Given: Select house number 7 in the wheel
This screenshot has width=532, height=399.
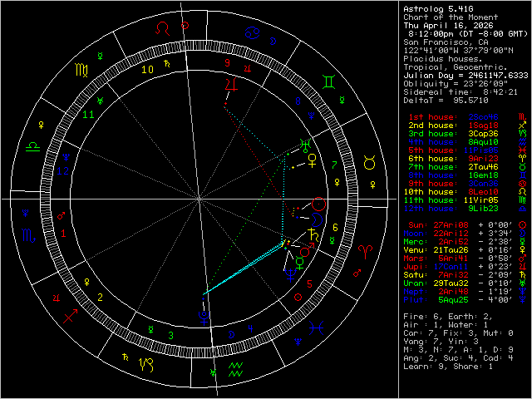Looking at the screenshot, I should point(334,165).
